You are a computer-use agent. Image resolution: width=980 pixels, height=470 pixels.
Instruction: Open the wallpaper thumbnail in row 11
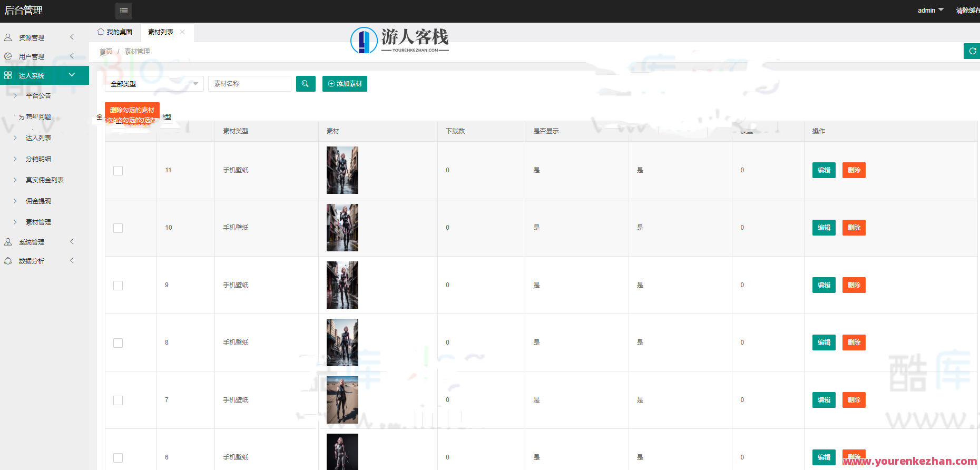pyautogui.click(x=342, y=170)
